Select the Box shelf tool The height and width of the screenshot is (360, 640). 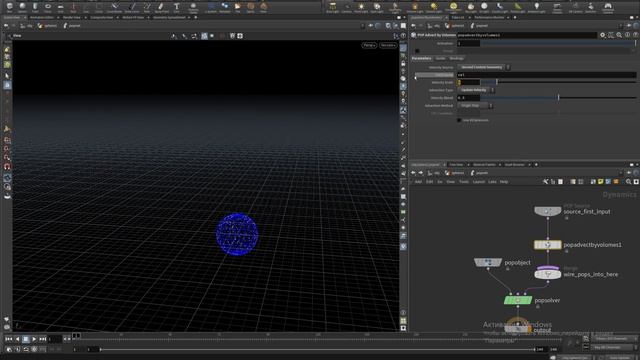point(9,7)
